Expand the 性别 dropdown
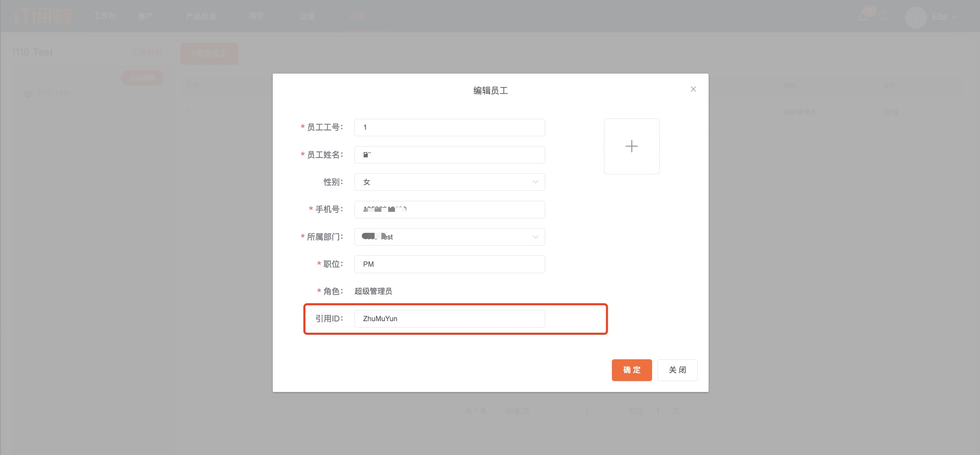Image resolution: width=980 pixels, height=455 pixels. point(449,182)
